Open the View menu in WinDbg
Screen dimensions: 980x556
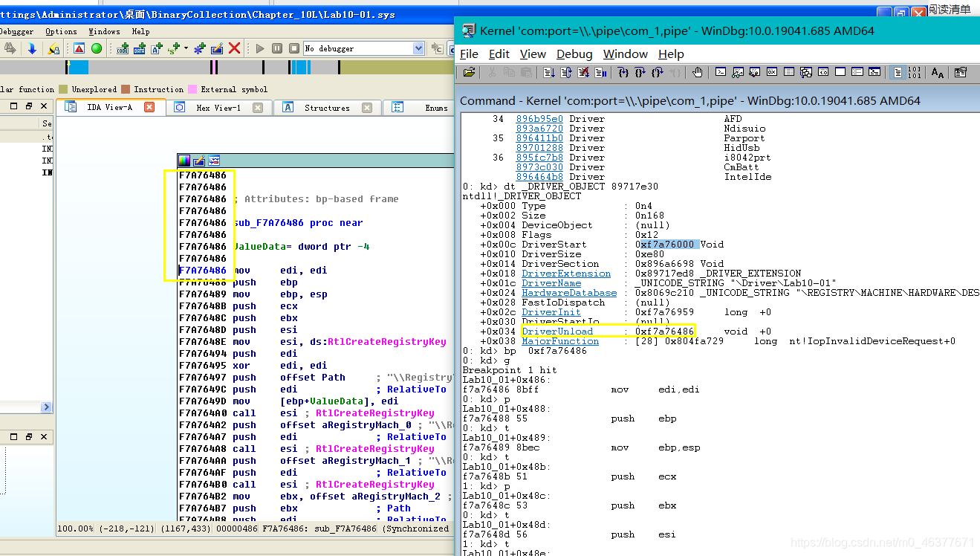point(533,54)
